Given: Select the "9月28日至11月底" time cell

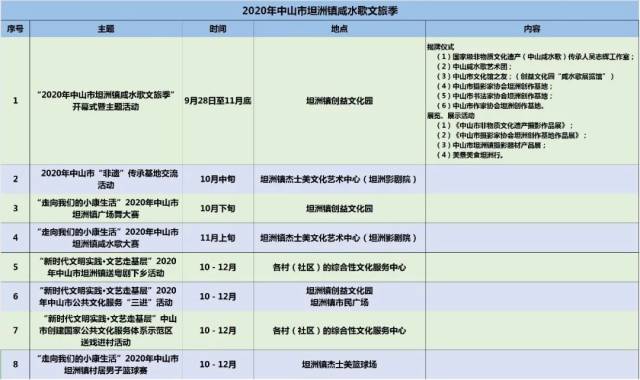Looking at the screenshot, I should click(x=218, y=100).
